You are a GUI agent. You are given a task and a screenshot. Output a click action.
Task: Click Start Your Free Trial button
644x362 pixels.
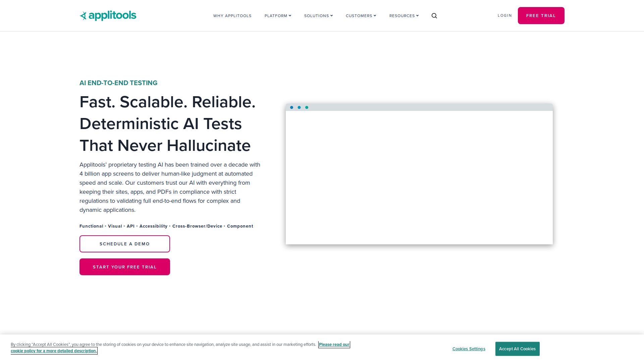click(x=125, y=267)
